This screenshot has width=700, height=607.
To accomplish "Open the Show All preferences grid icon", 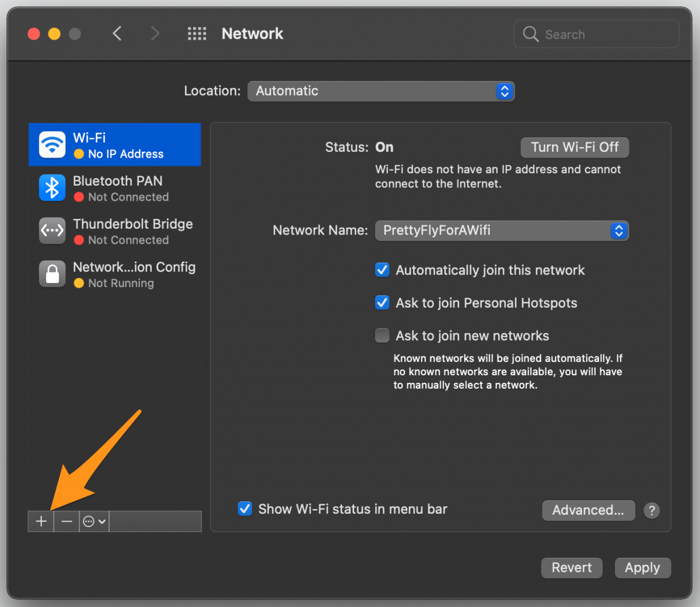I will (197, 33).
